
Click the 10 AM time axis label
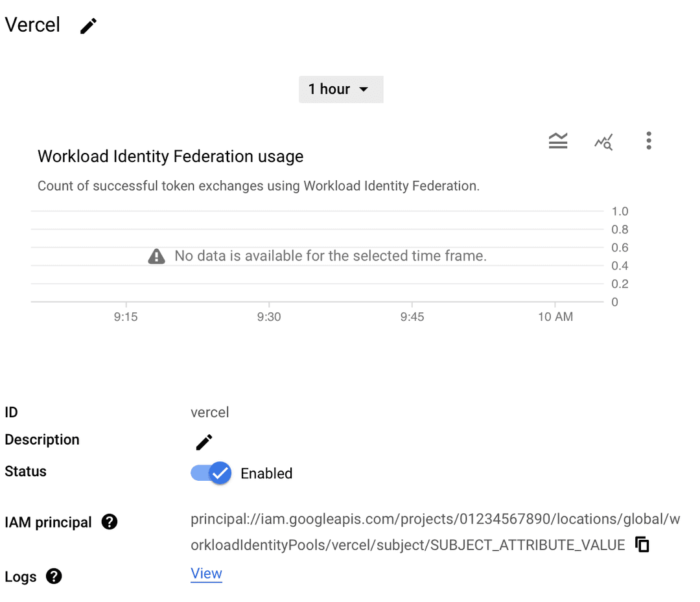[555, 317]
